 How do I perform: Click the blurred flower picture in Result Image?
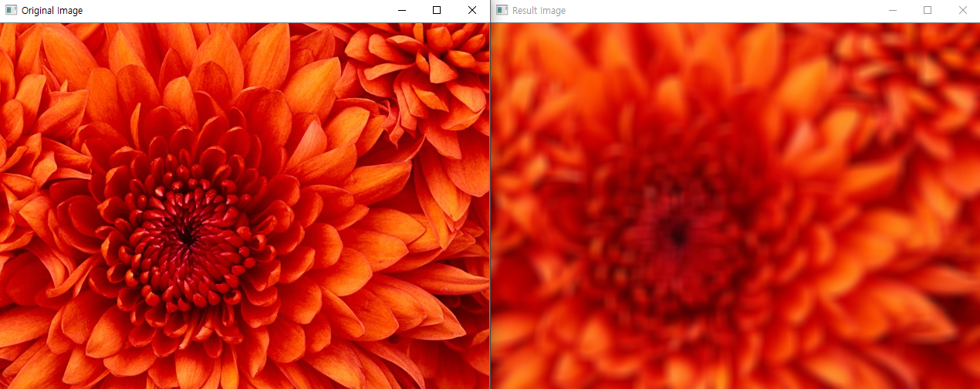click(x=735, y=205)
